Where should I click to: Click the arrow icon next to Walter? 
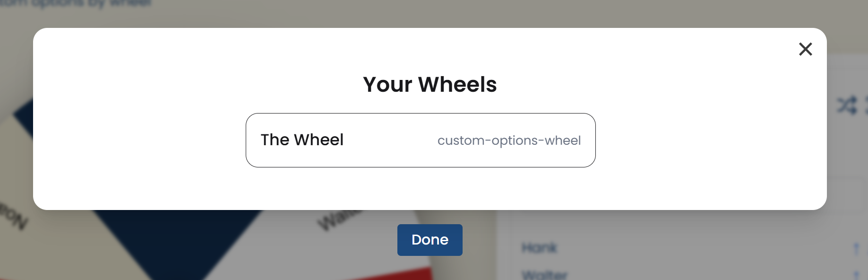pyautogui.click(x=857, y=273)
